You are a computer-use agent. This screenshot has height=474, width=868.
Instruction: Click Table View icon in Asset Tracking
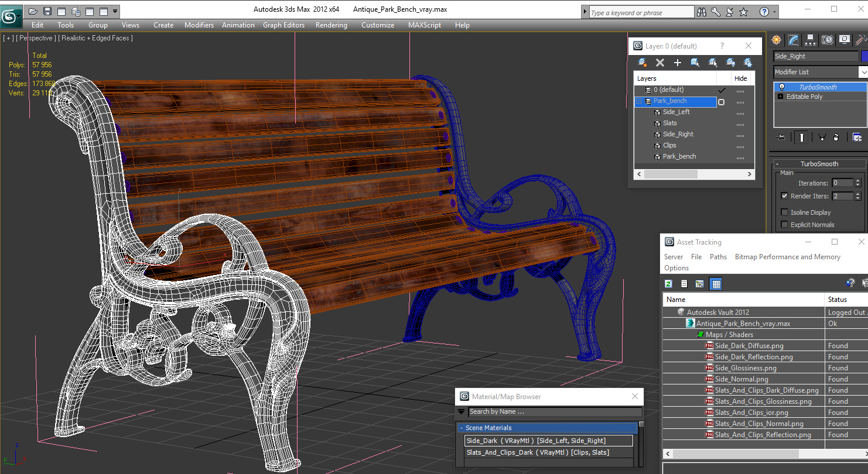coord(716,284)
